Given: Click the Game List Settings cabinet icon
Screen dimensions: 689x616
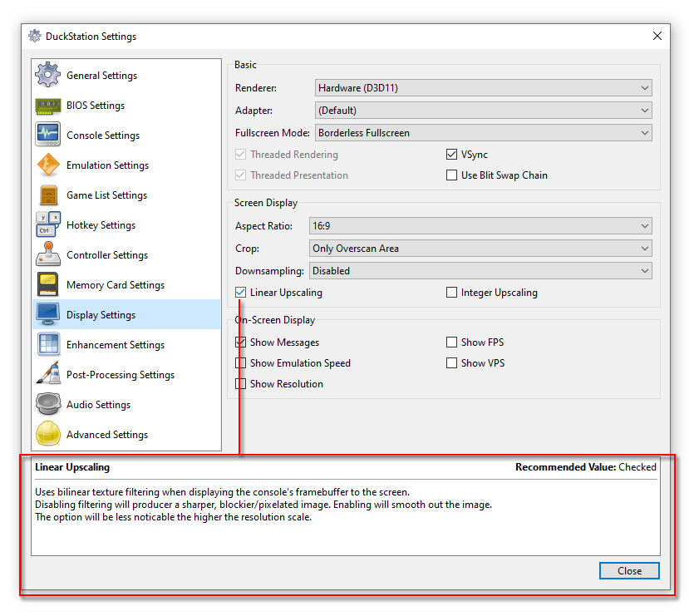Looking at the screenshot, I should pos(48,195).
